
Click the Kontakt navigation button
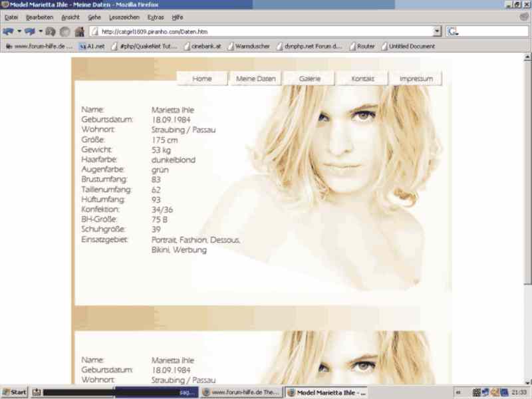click(362, 79)
